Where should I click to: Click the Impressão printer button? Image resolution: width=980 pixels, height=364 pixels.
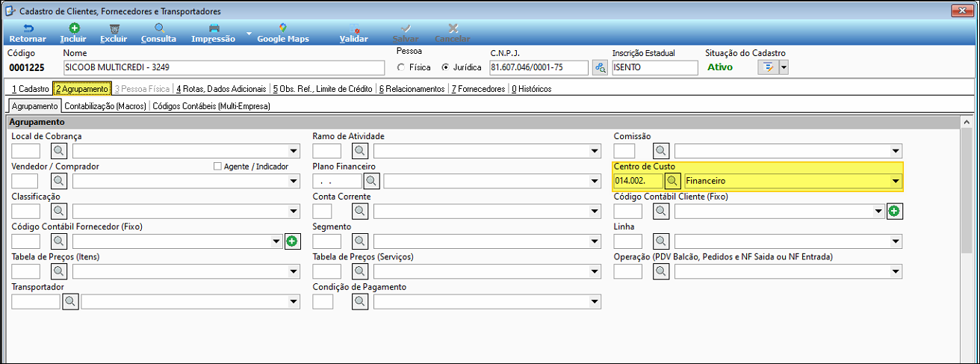pos(214,33)
